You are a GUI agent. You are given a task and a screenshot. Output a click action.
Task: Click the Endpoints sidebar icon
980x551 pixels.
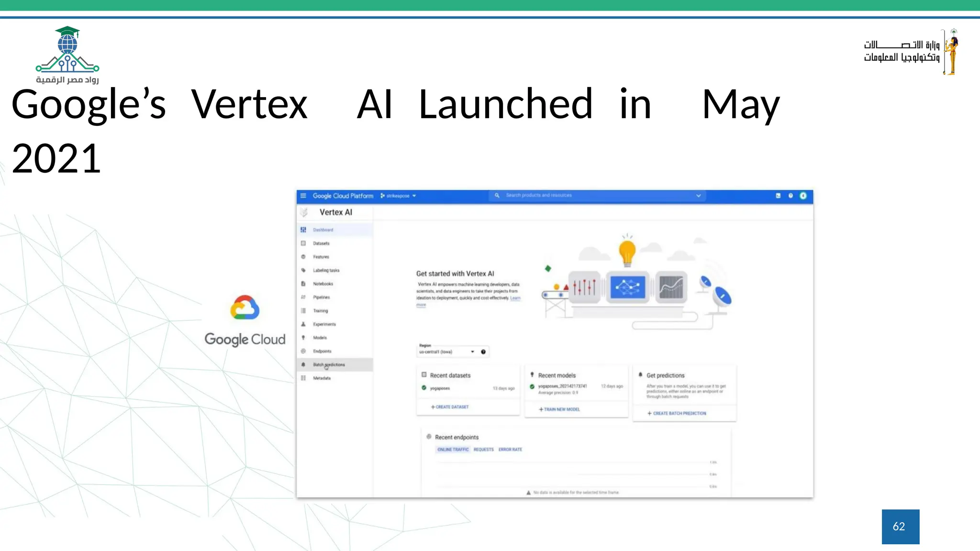(x=303, y=351)
